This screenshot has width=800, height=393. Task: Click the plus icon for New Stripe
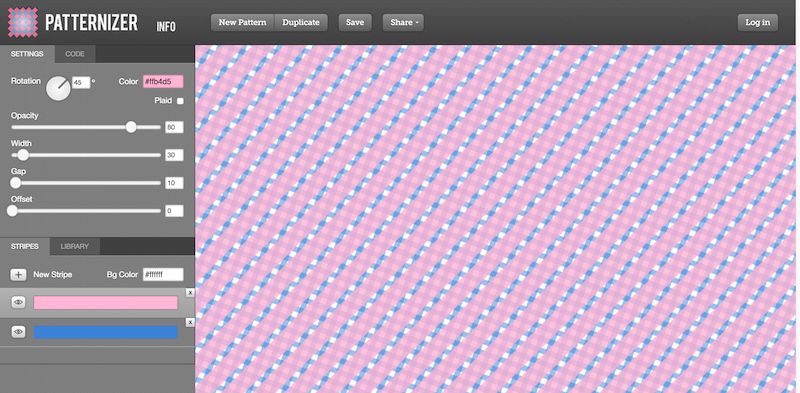coord(19,275)
